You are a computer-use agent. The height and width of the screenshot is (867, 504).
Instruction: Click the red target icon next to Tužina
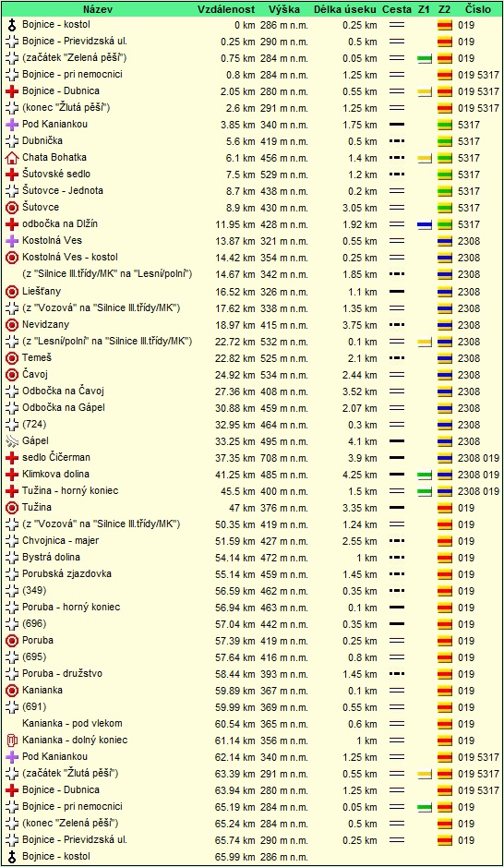pyautogui.click(x=12, y=508)
